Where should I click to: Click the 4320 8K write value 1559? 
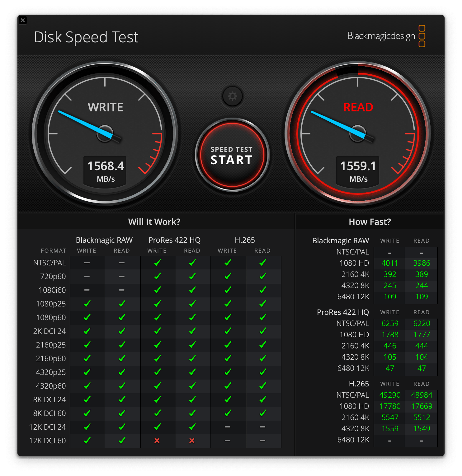tap(390, 428)
